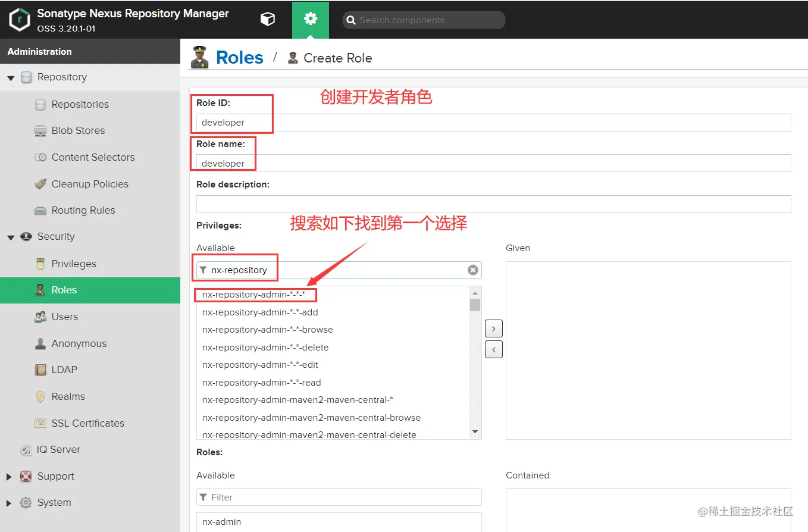
Task: Click the Repositories icon in sidebar
Action: tap(40, 105)
